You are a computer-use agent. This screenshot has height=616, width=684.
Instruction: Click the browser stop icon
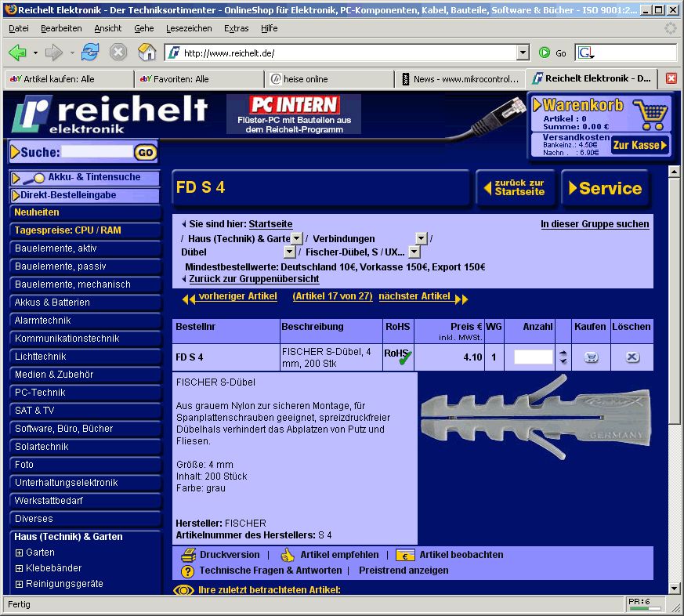click(118, 53)
